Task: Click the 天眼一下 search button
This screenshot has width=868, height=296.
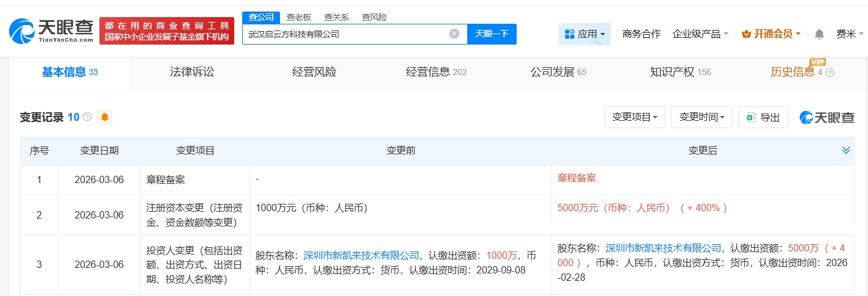Action: (492, 34)
